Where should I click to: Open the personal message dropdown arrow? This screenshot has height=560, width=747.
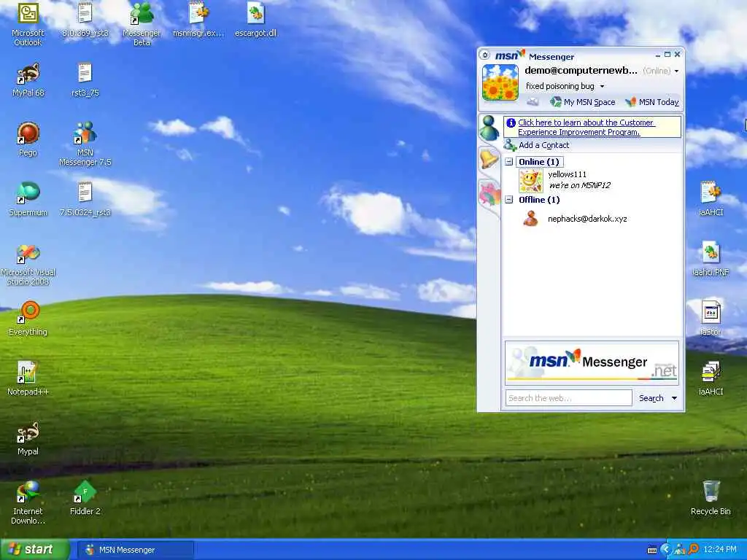point(602,86)
